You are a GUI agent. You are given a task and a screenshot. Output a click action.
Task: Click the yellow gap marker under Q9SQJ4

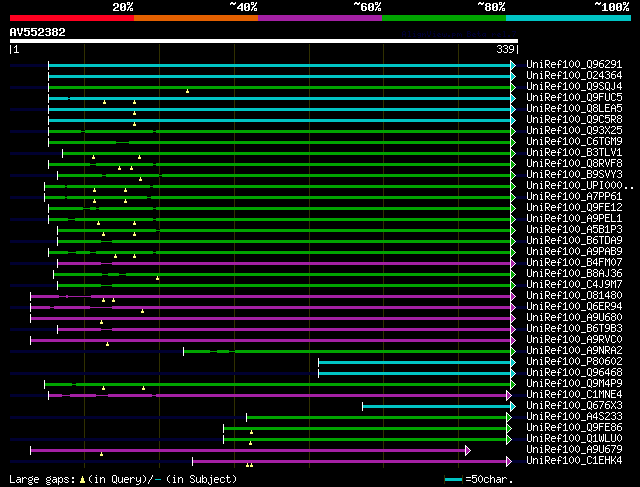point(187,91)
